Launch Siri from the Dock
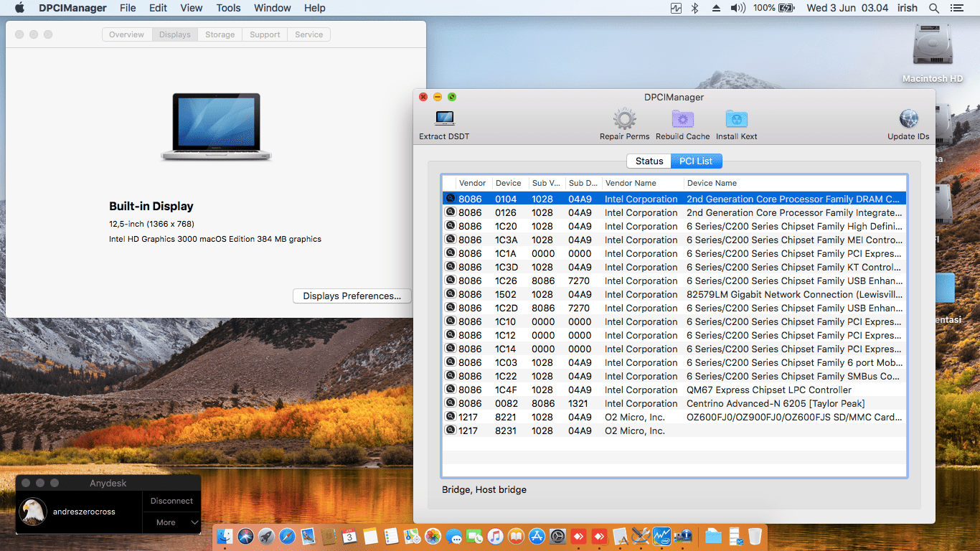Image resolution: width=980 pixels, height=551 pixels. [246, 536]
